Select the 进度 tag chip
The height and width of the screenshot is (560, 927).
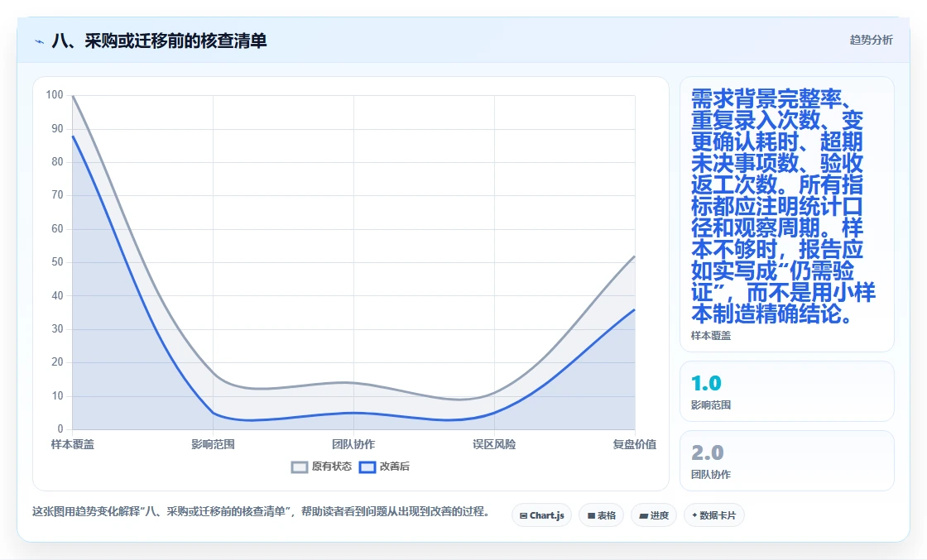(654, 515)
